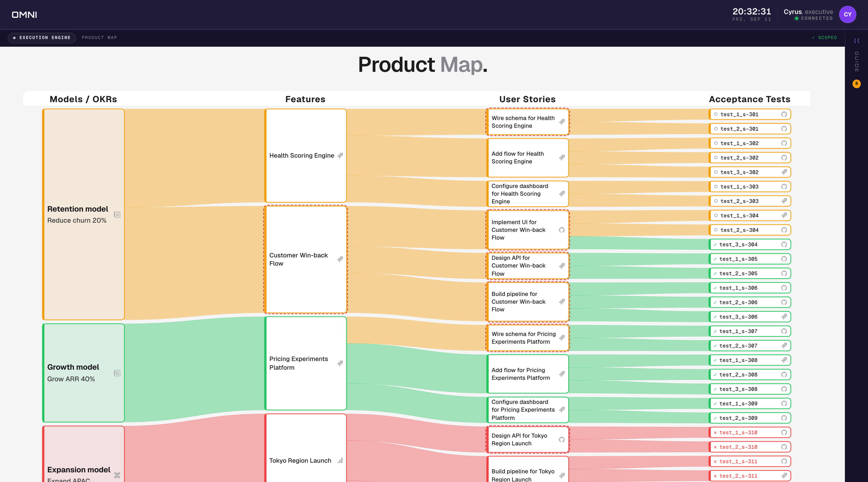Select the failed test_2_s-310
Viewport: 868px width, 482px height.
point(750,447)
